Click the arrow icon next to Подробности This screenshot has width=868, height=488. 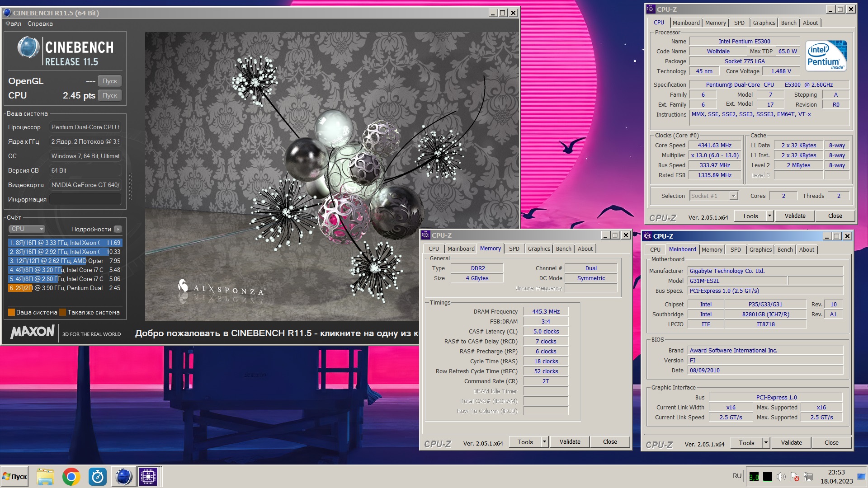coord(118,229)
